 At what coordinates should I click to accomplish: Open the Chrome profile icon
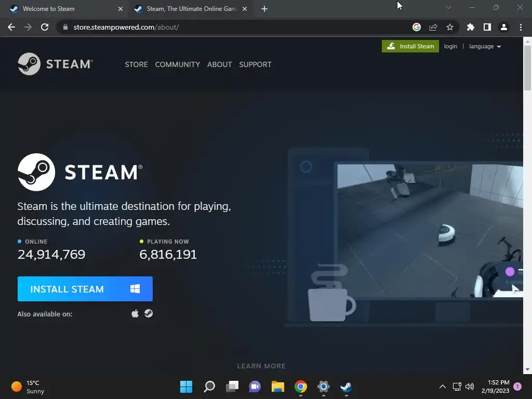pyautogui.click(x=504, y=27)
